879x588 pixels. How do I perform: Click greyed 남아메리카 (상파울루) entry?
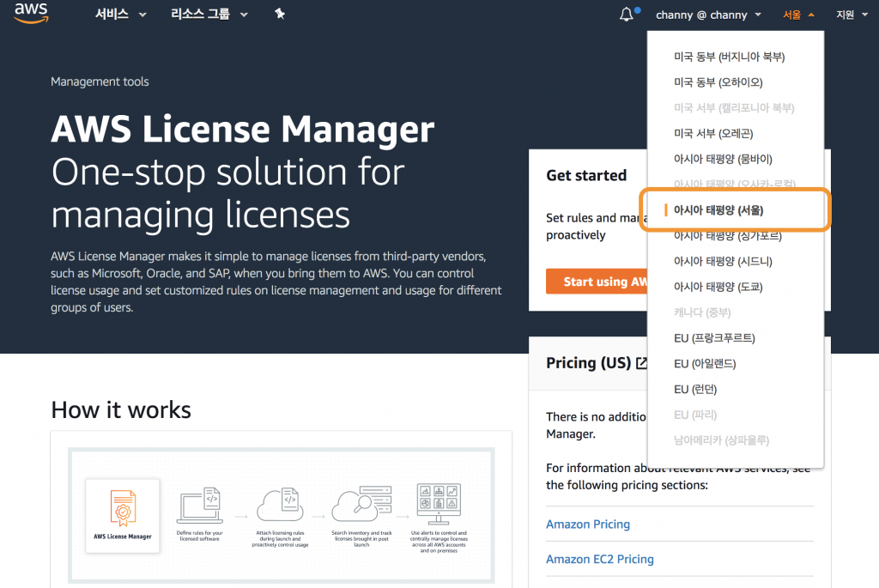pyautogui.click(x=721, y=440)
